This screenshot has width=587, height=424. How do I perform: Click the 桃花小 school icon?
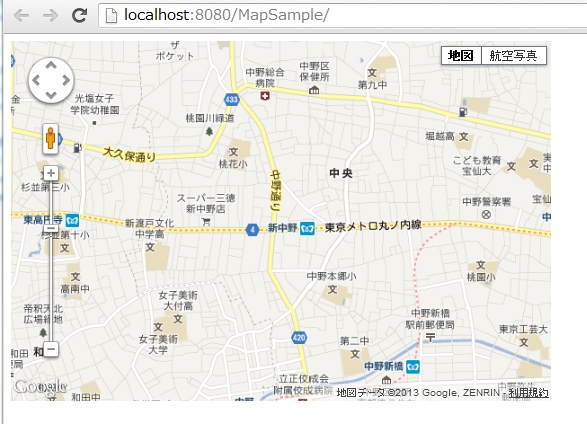click(x=234, y=152)
